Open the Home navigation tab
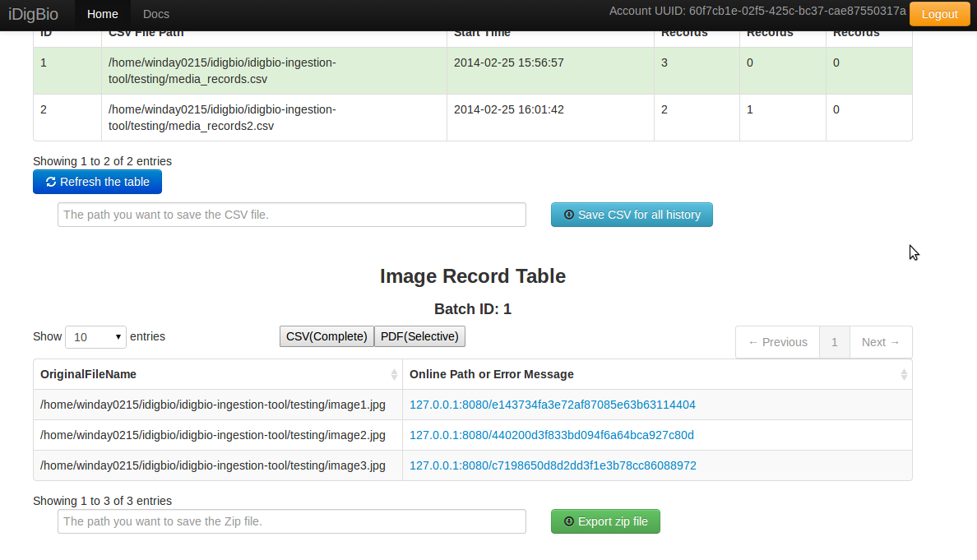 tap(102, 14)
